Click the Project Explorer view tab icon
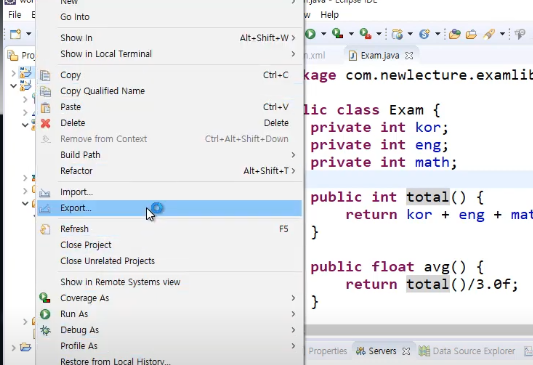Viewport: 533px width, 365px height. [13, 55]
